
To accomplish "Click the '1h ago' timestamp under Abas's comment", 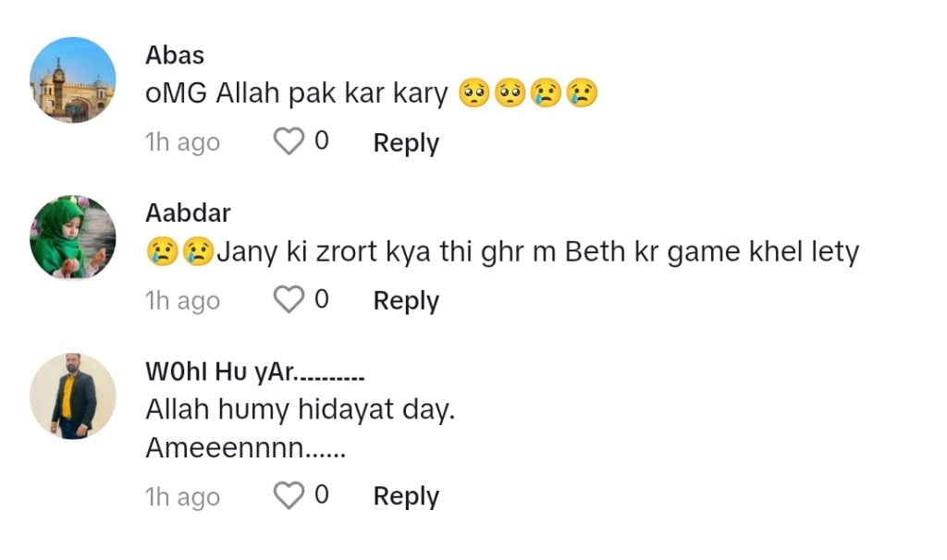I will [182, 142].
